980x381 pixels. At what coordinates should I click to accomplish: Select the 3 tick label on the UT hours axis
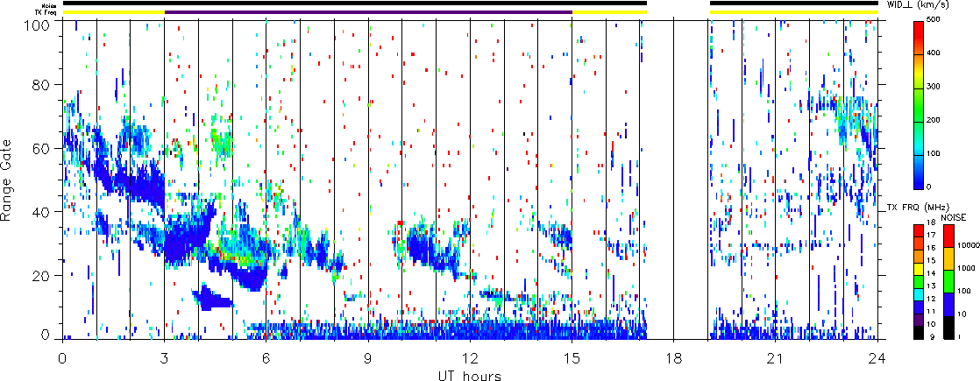point(165,358)
